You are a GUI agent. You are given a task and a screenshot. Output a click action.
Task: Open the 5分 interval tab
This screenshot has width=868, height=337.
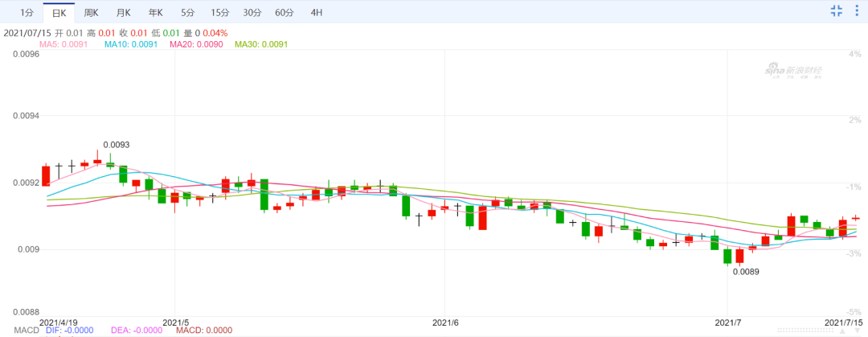pyautogui.click(x=187, y=11)
